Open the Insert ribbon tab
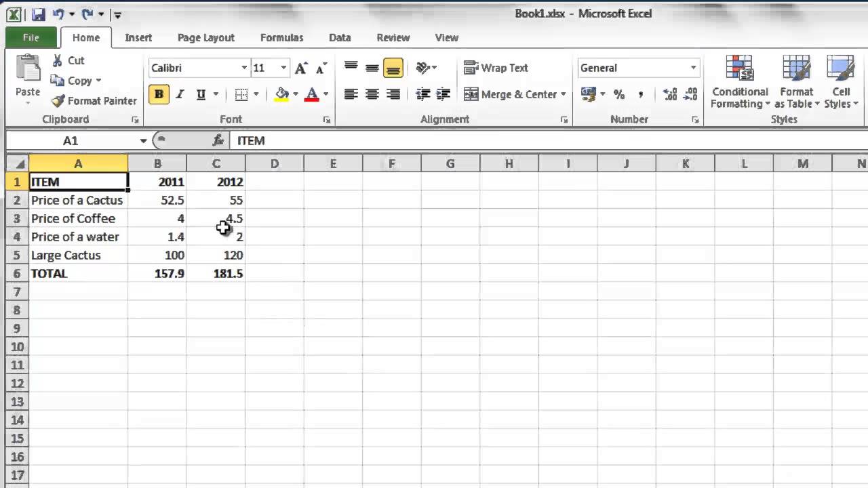868x488 pixels. point(138,37)
